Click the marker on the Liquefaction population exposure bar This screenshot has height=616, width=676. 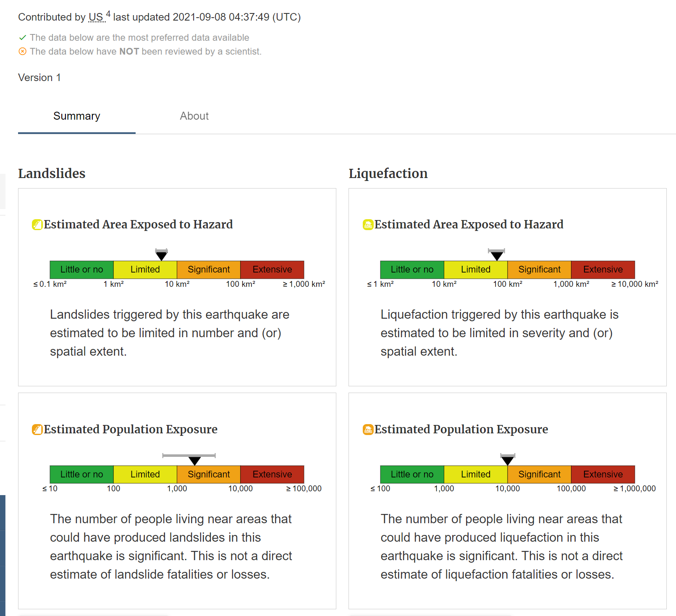[508, 460]
